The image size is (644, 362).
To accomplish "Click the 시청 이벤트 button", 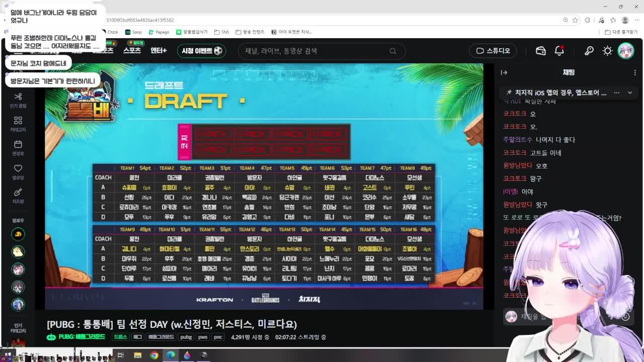I will (202, 51).
